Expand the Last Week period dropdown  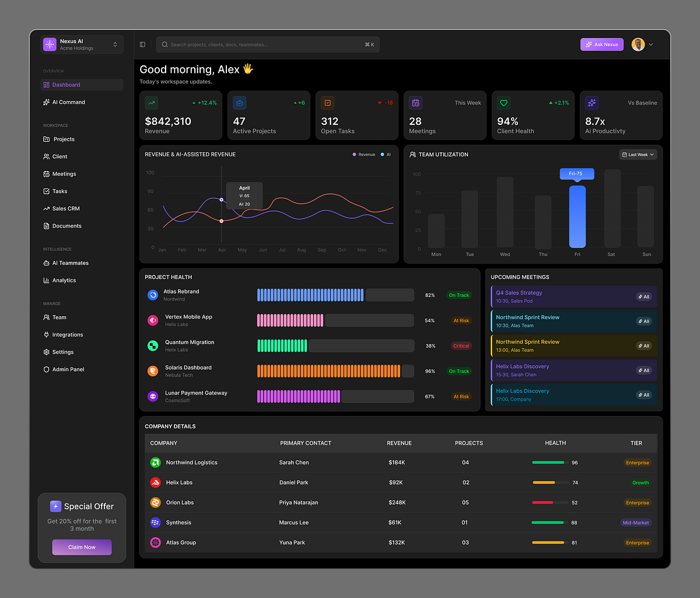tap(638, 155)
